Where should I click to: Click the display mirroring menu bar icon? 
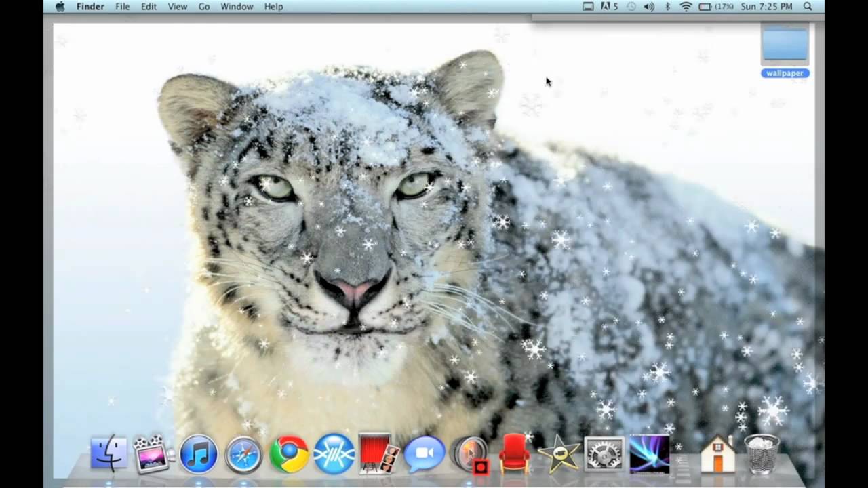[x=588, y=7]
